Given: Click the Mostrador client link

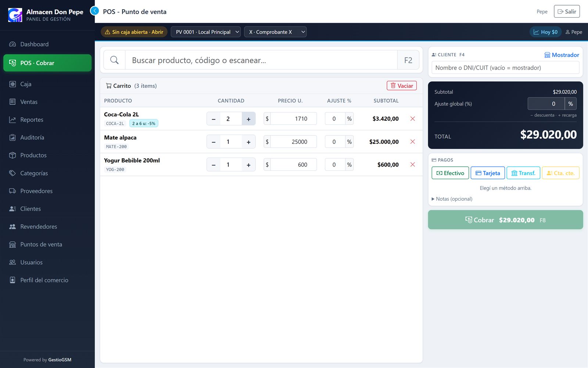Looking at the screenshot, I should click(562, 55).
